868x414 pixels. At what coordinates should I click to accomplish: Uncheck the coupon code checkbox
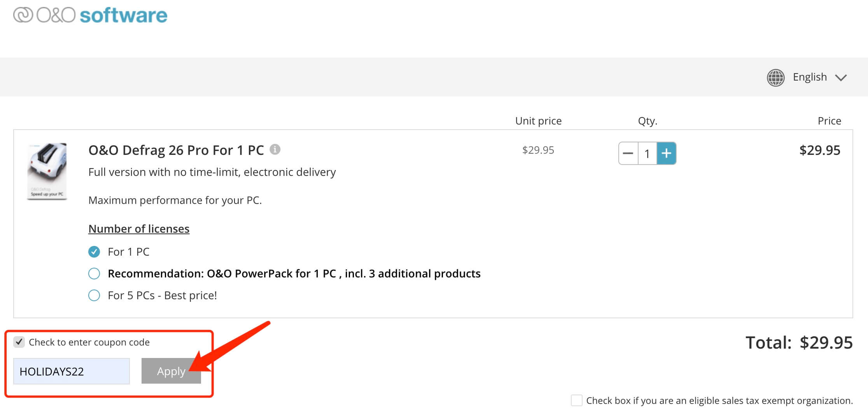click(x=19, y=342)
